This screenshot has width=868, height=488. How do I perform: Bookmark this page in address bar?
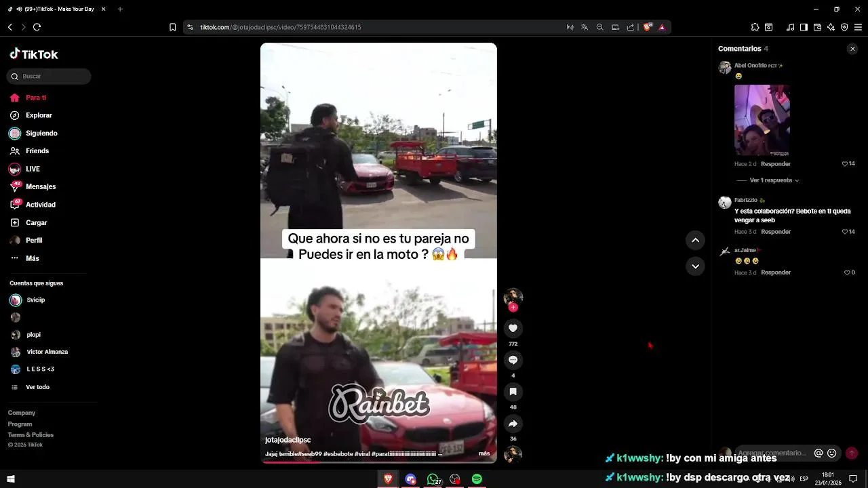point(172,27)
